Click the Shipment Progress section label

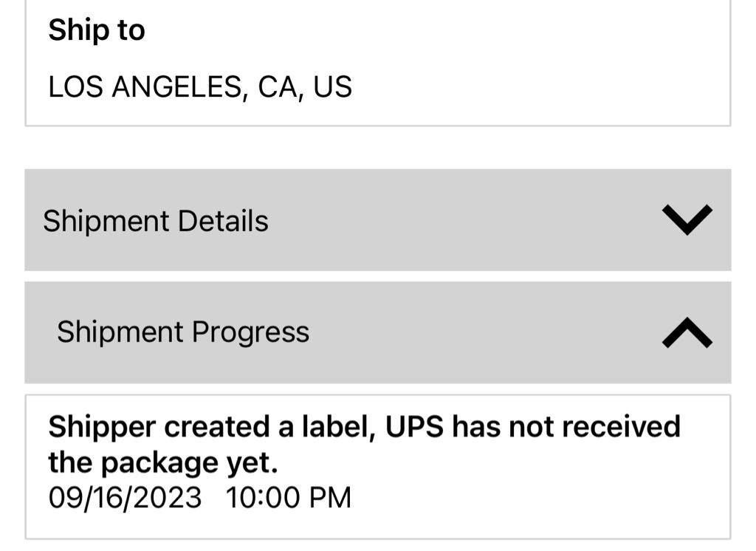tap(183, 332)
